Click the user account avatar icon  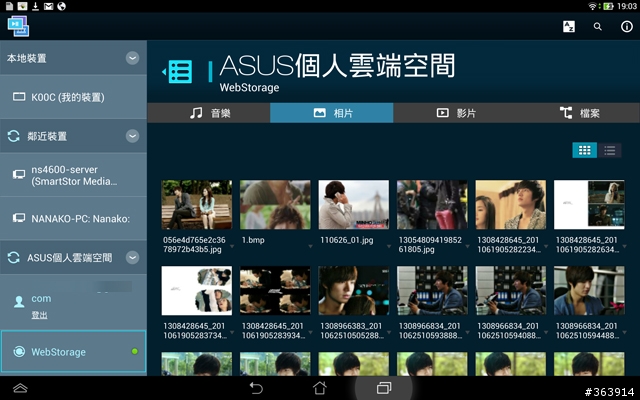[19, 302]
